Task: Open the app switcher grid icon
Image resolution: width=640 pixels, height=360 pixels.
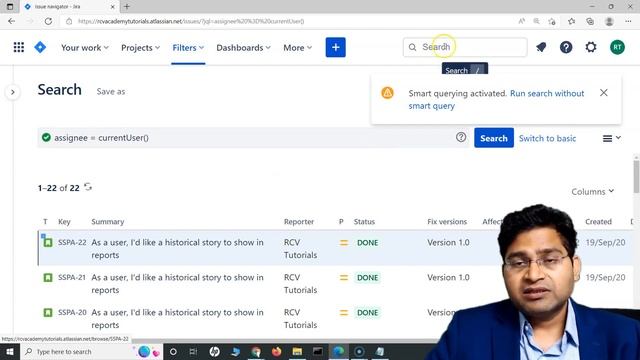Action: coord(19,47)
